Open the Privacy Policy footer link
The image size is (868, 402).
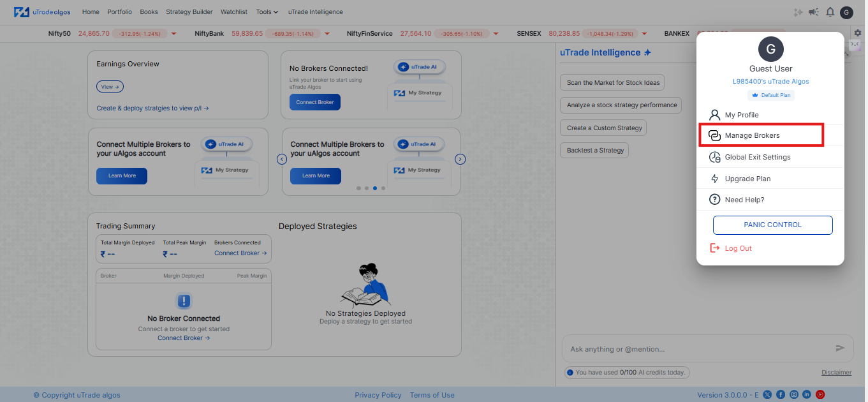coord(378,395)
